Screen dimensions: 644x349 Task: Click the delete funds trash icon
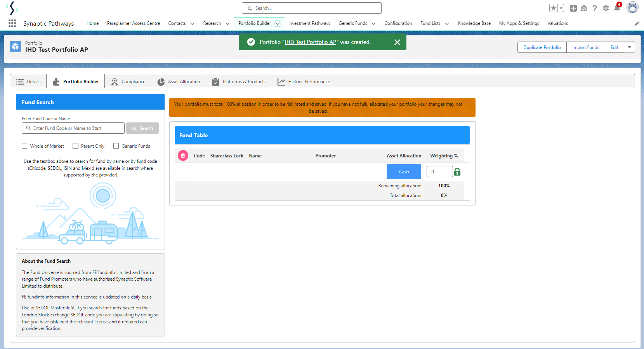click(183, 156)
